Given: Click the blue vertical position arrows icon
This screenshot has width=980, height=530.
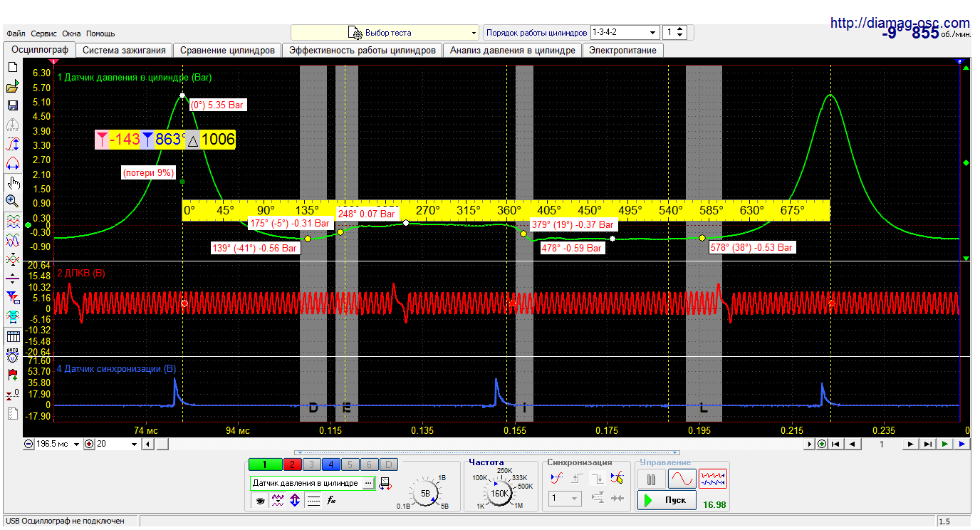Looking at the screenshot, I should [295, 501].
